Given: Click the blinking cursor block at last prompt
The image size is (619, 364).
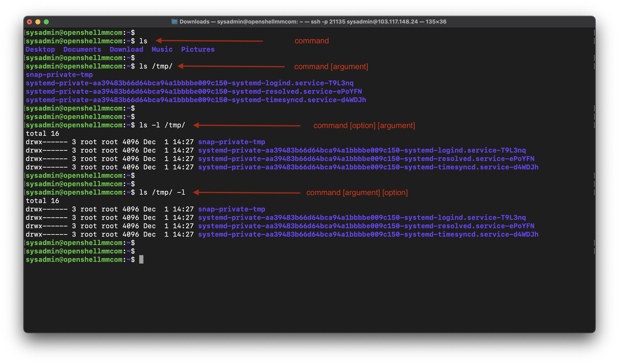Looking at the screenshot, I should (141, 259).
